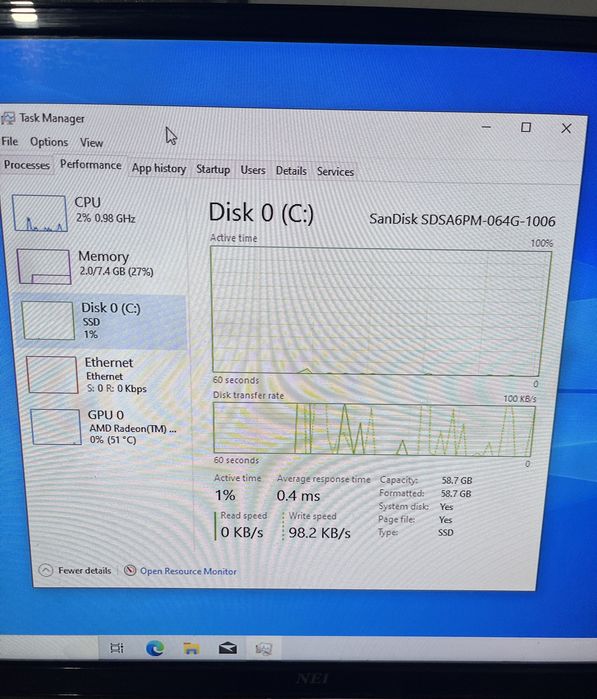597x699 pixels.
Task: Open Resource Monitor link
Action: pyautogui.click(x=188, y=571)
